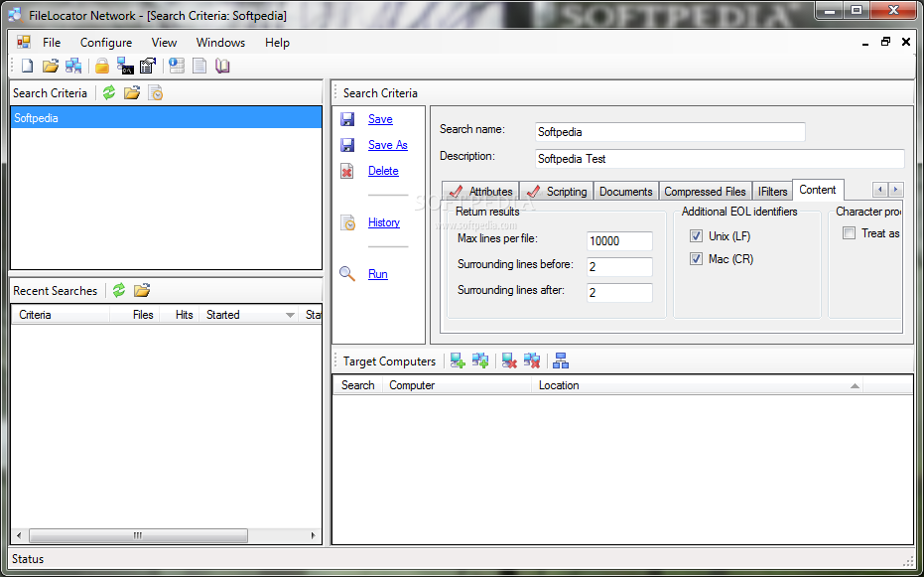Open the Configure menu
Image resolution: width=924 pixels, height=577 pixels.
(106, 43)
